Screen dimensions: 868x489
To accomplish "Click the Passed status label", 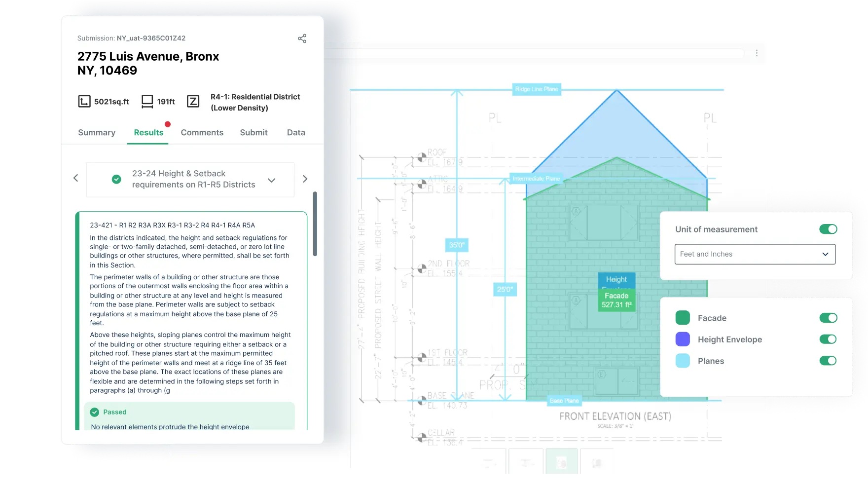I will click(115, 412).
